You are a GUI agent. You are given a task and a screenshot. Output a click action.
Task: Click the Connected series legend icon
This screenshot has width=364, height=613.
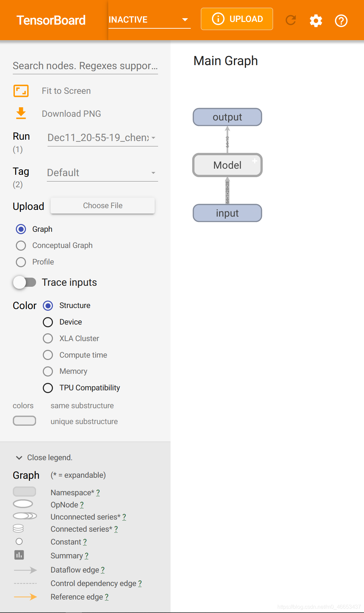[18, 528]
